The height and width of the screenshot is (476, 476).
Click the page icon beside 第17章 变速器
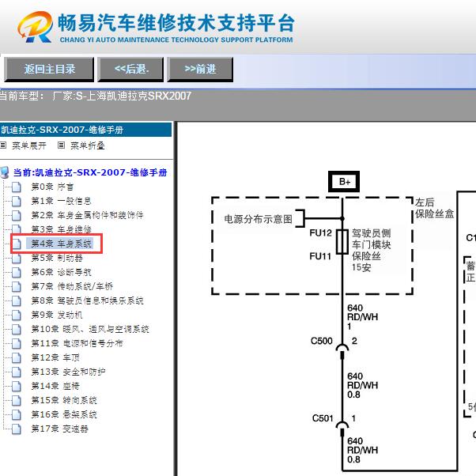(17, 429)
